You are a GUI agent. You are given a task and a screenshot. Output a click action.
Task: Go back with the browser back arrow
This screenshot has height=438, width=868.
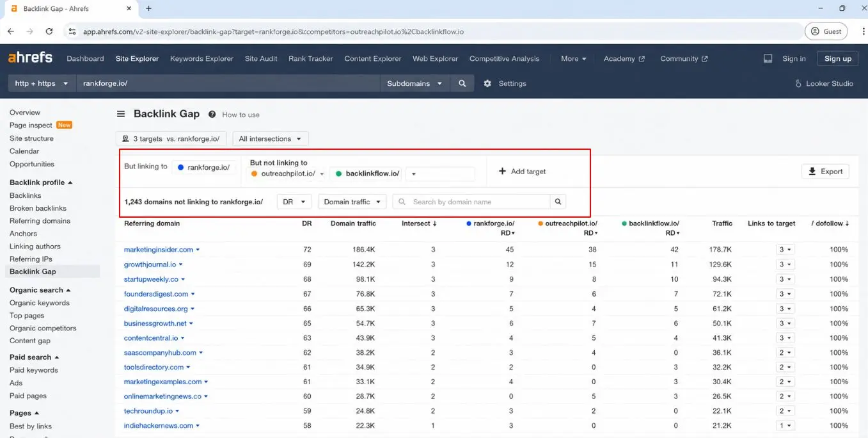[11, 31]
